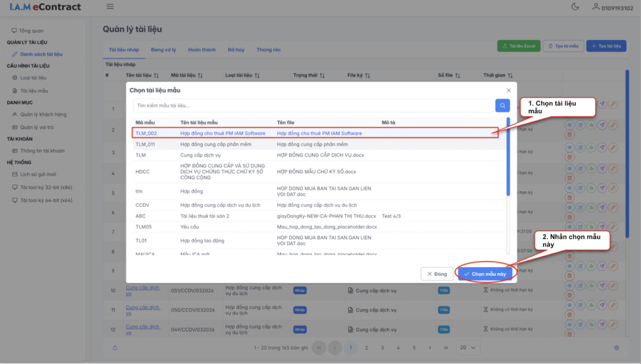Click purple send icon in row 12
Image resolution: width=641 pixels, height=364 pixels.
click(602, 325)
